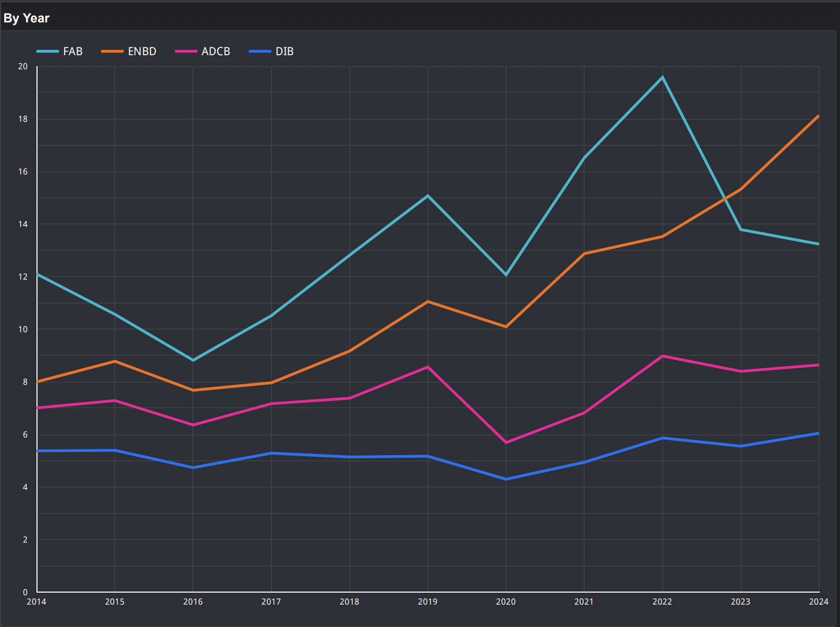The height and width of the screenshot is (627, 840).
Task: Click the By Year panel title
Action: pyautogui.click(x=26, y=18)
